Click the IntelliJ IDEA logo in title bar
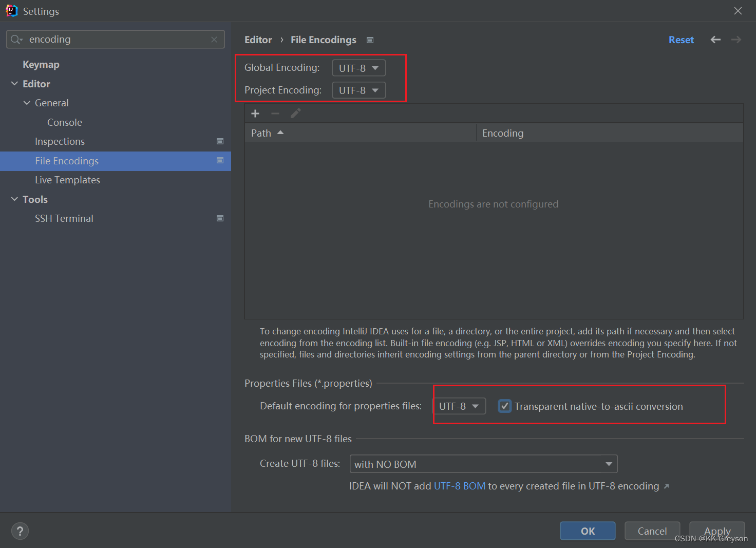Viewport: 756px width, 548px height. (x=11, y=11)
